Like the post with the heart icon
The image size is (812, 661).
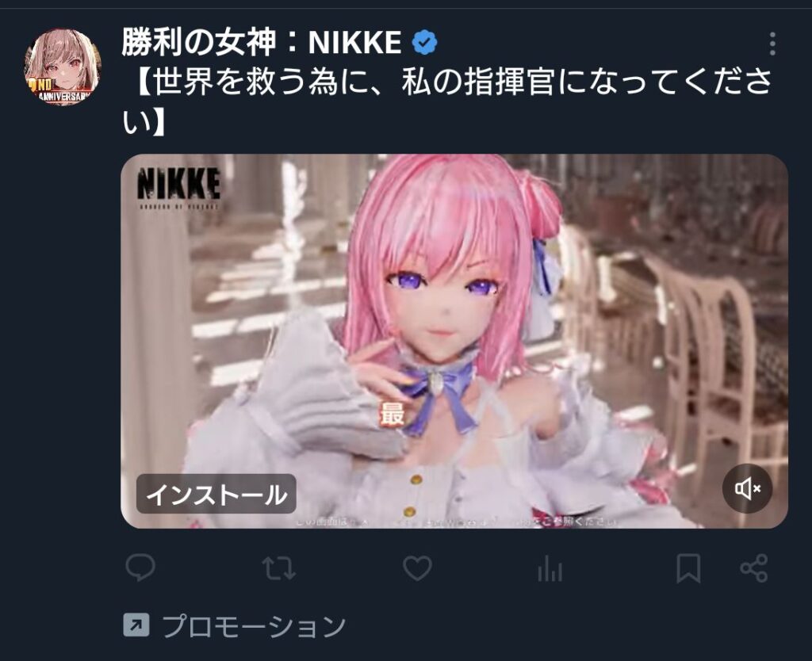417,568
